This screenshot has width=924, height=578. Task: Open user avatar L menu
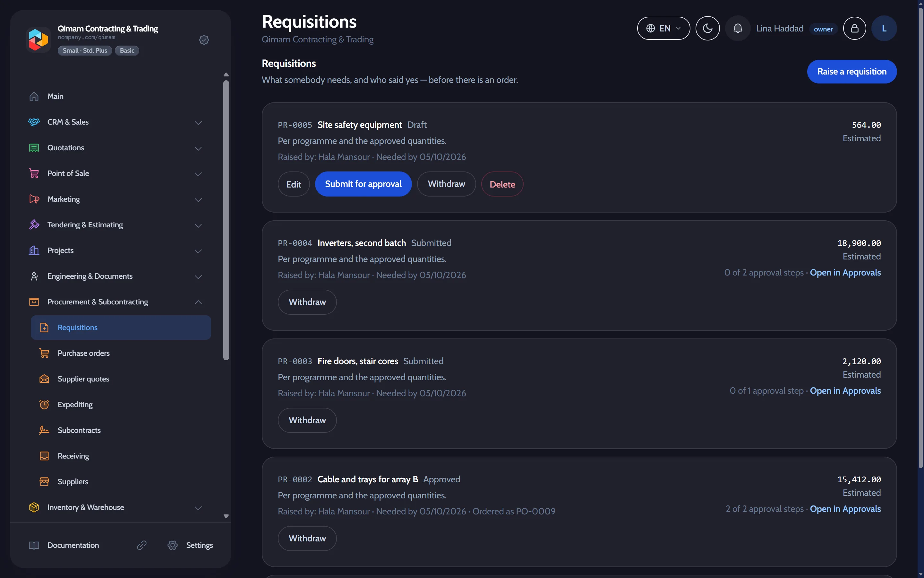884,28
